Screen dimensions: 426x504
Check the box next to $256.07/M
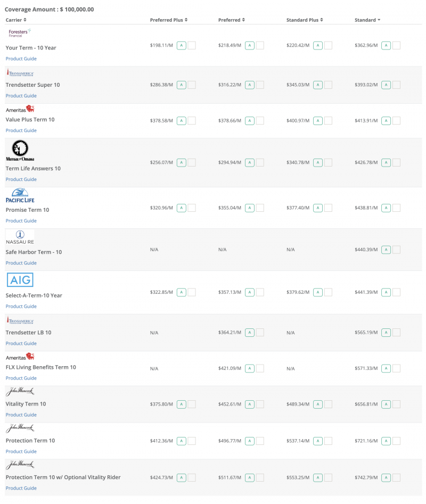[x=192, y=163]
